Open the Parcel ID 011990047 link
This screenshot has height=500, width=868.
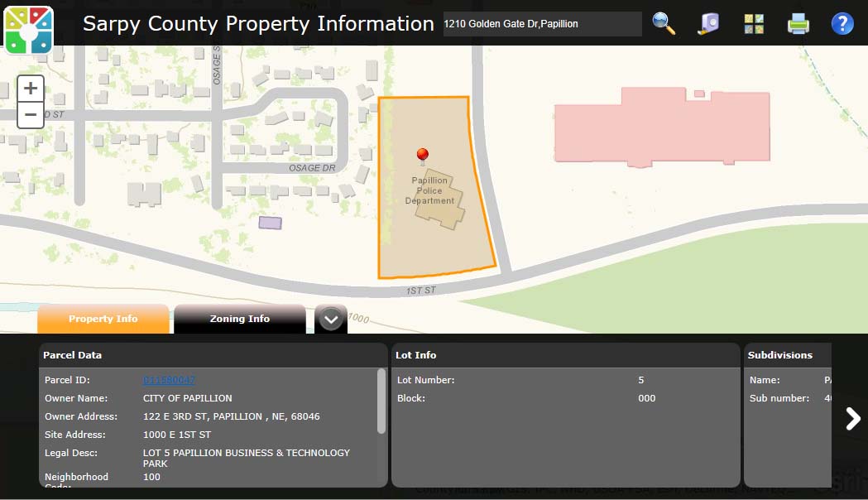click(169, 380)
